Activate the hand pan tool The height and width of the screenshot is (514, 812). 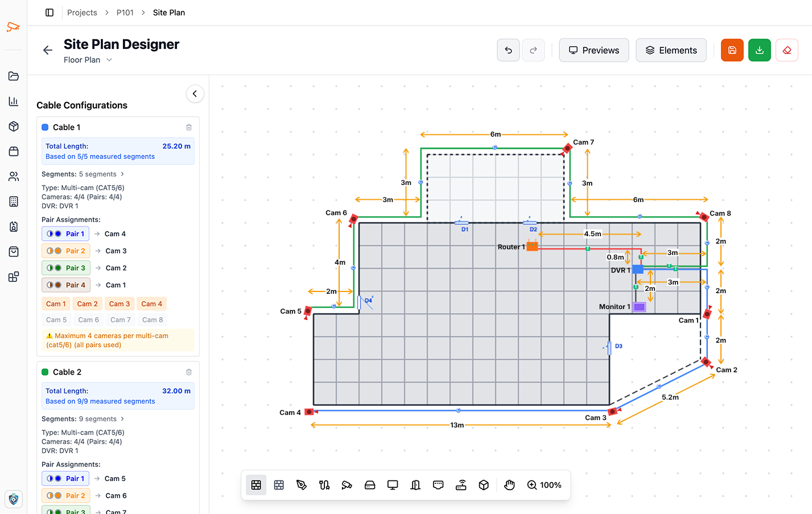(x=509, y=485)
